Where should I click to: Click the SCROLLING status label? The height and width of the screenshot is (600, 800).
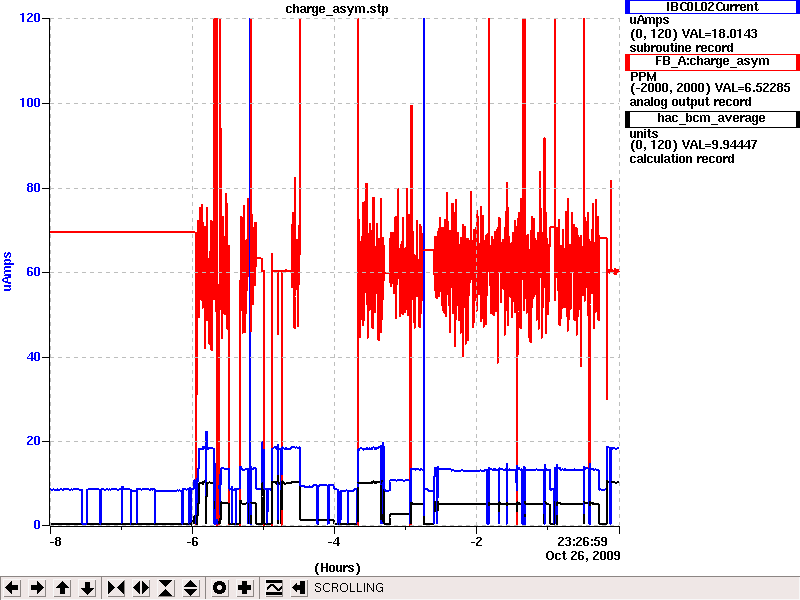pos(349,588)
